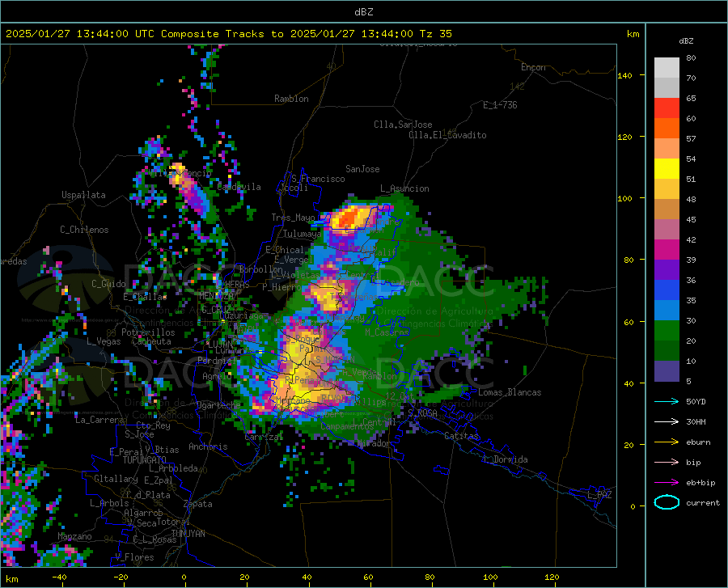Click the 'Catitas' map label

point(462,436)
